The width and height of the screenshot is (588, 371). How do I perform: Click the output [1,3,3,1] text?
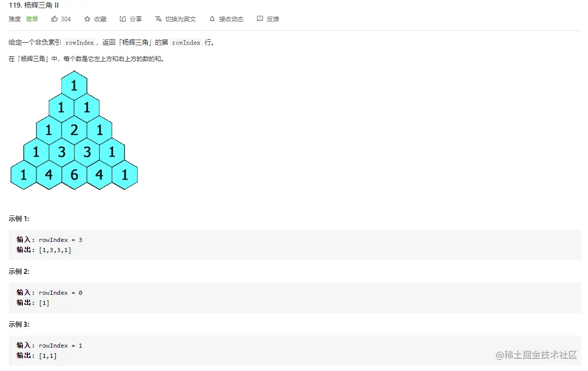(55, 250)
